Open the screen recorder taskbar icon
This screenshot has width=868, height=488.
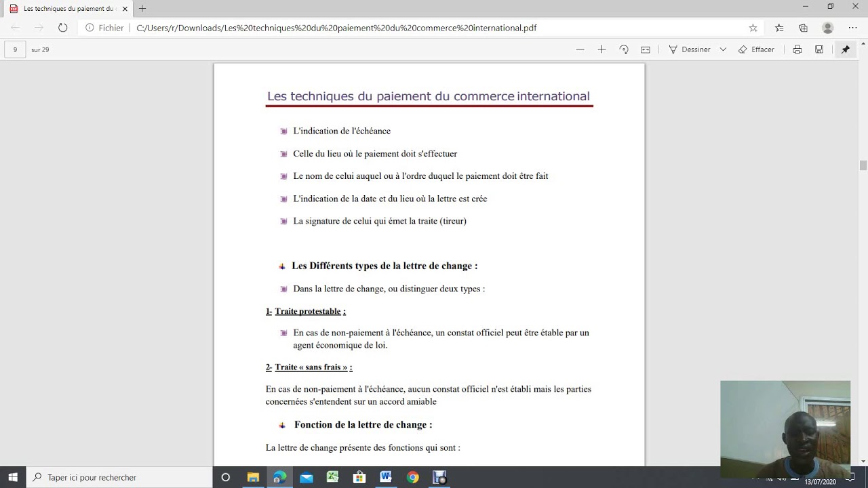point(439,477)
